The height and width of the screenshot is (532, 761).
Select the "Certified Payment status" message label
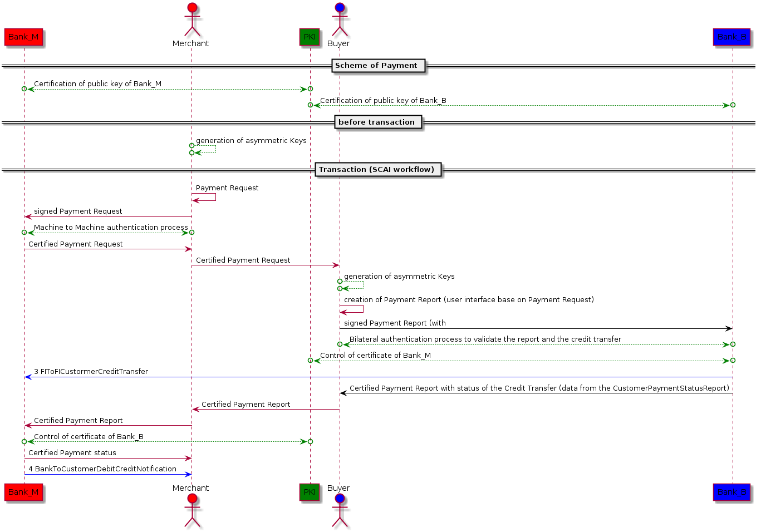click(72, 453)
